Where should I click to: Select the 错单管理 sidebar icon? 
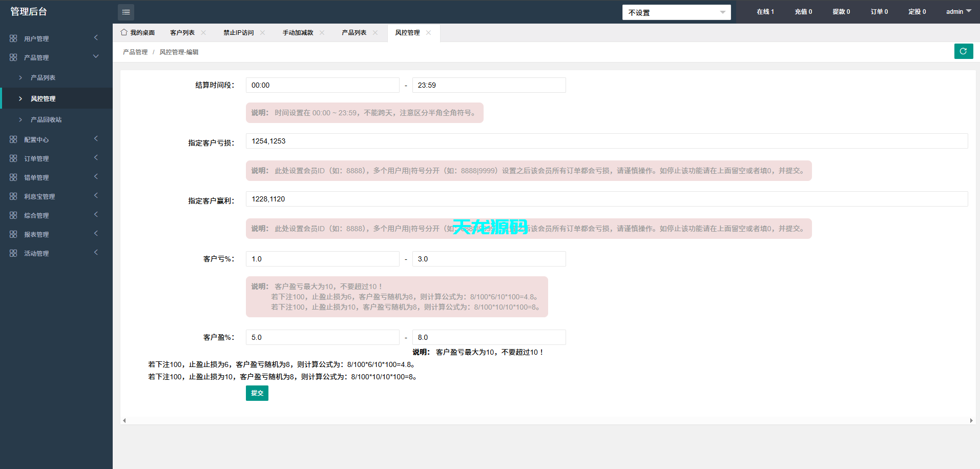(13, 177)
